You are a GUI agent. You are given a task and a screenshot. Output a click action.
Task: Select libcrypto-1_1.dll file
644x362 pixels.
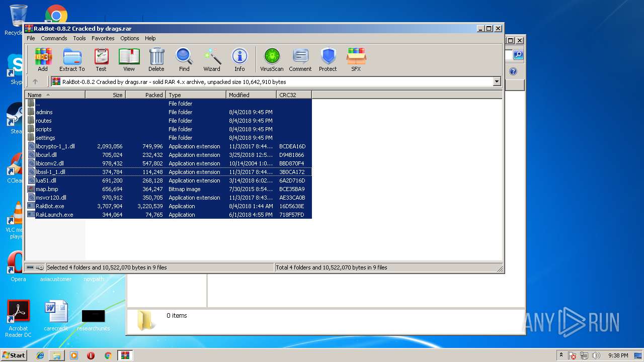point(169,146)
